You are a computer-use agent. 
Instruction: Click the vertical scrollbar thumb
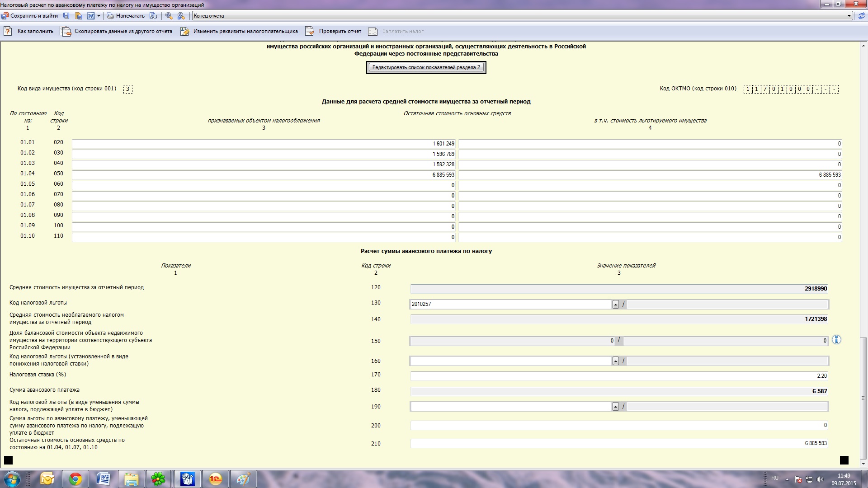tap(863, 398)
